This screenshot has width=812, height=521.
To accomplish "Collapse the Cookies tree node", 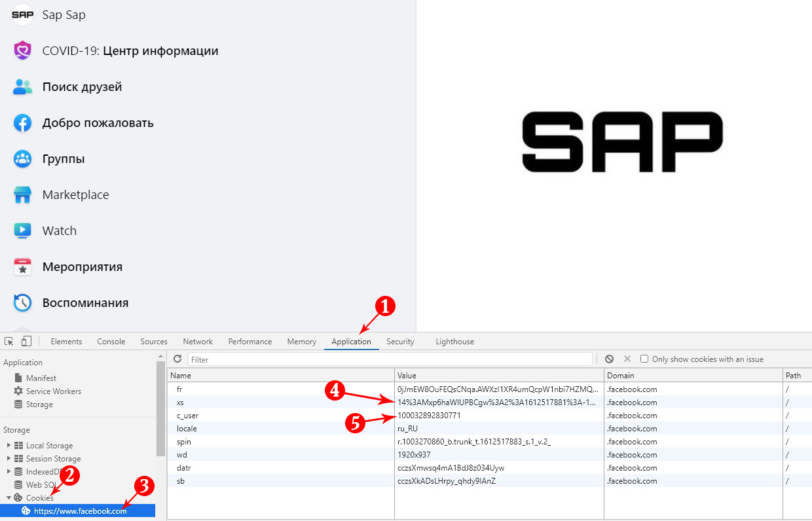I will click(9, 497).
